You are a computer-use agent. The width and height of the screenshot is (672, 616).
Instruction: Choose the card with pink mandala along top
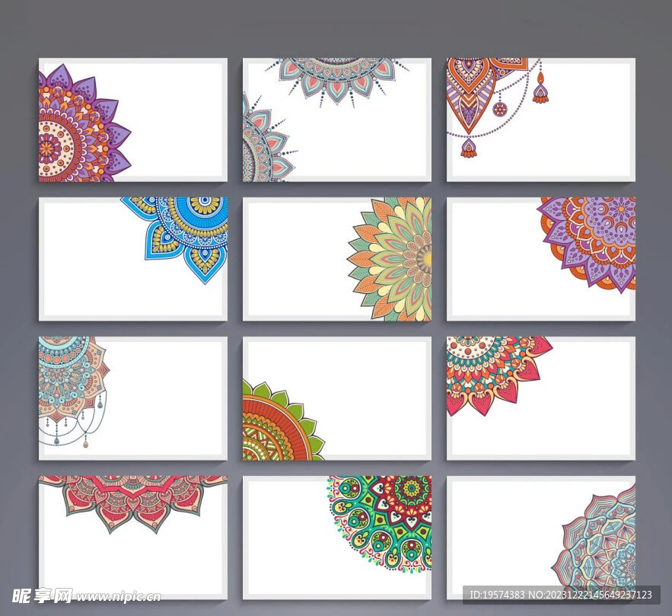point(133,538)
